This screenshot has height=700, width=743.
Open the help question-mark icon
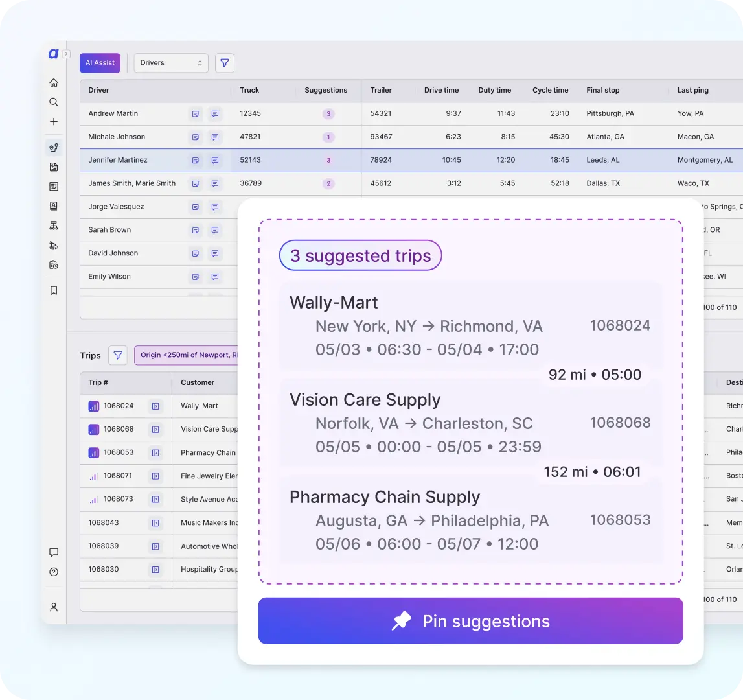click(x=54, y=572)
